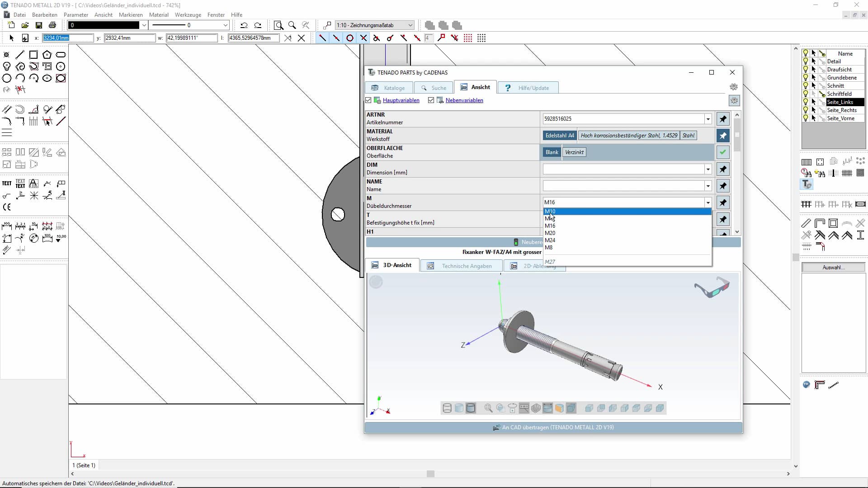
Task: Select the polygon drawing tool
Action: (47, 55)
